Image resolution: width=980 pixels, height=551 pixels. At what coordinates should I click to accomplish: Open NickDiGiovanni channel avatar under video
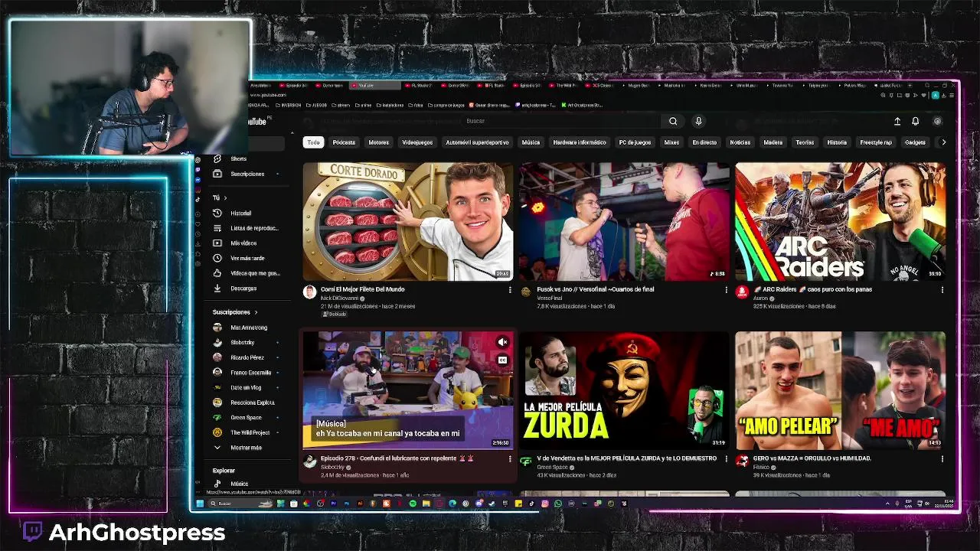click(309, 292)
